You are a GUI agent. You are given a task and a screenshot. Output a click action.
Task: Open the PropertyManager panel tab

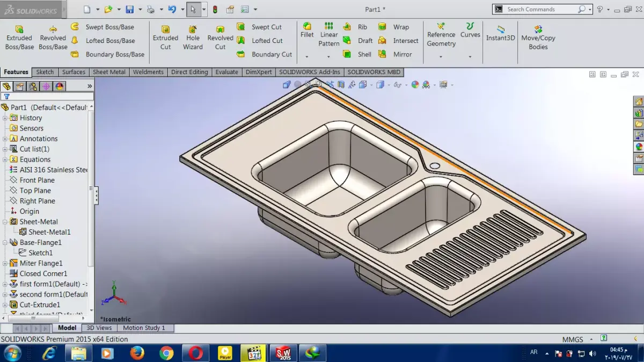coord(20,86)
